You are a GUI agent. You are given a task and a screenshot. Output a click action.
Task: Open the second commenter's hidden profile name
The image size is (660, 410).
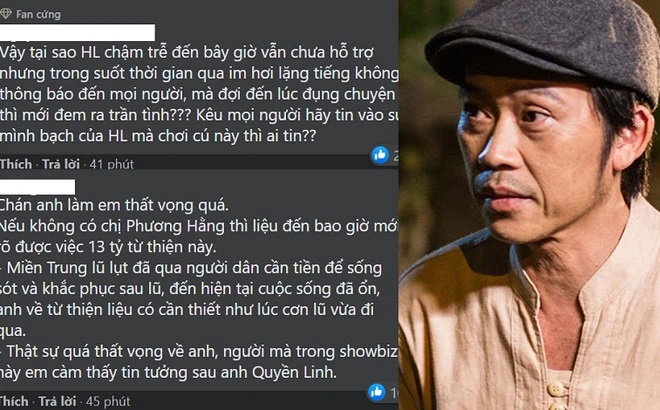click(x=37, y=187)
